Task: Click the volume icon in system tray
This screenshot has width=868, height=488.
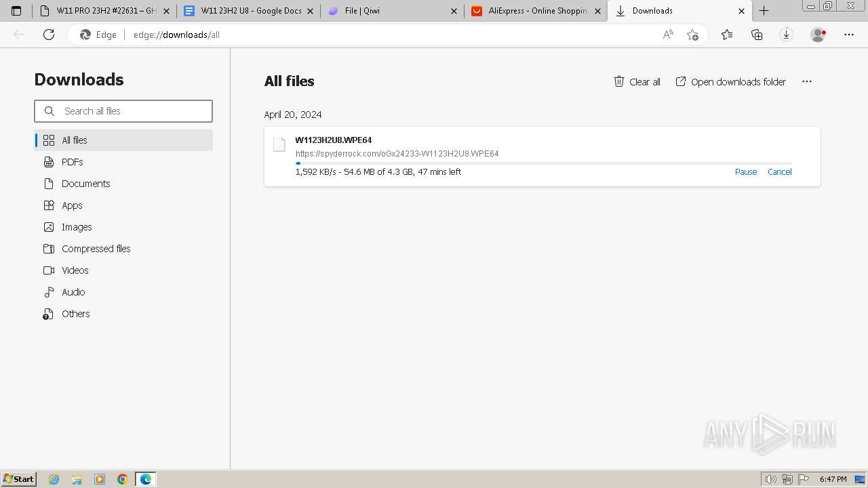Action: click(771, 479)
